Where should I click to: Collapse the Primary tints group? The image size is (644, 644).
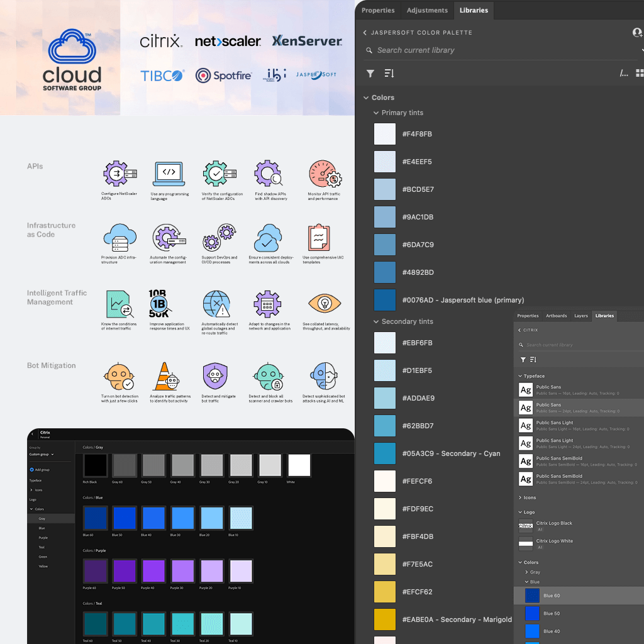pos(375,113)
